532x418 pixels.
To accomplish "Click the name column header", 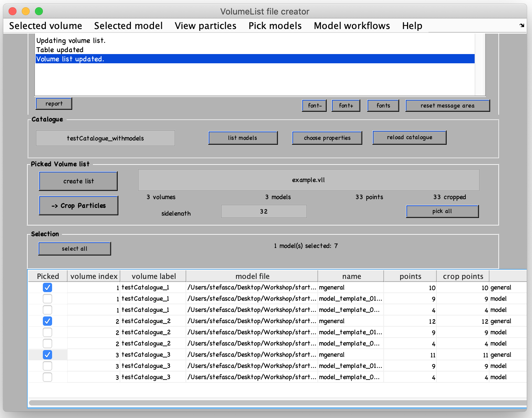I will click(351, 276).
